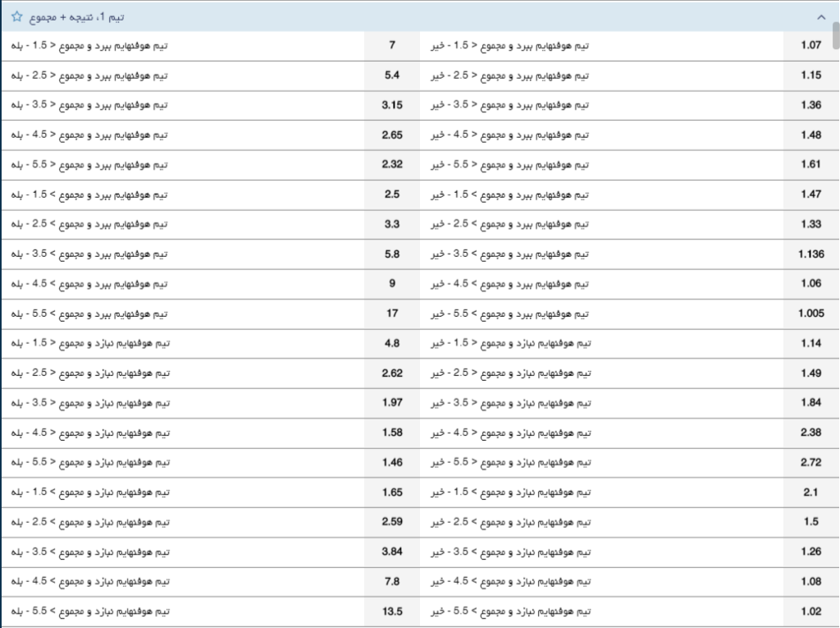Viewport: 840px width, 628px height.
Task: Select the 17 odds outcome
Action: 391,314
